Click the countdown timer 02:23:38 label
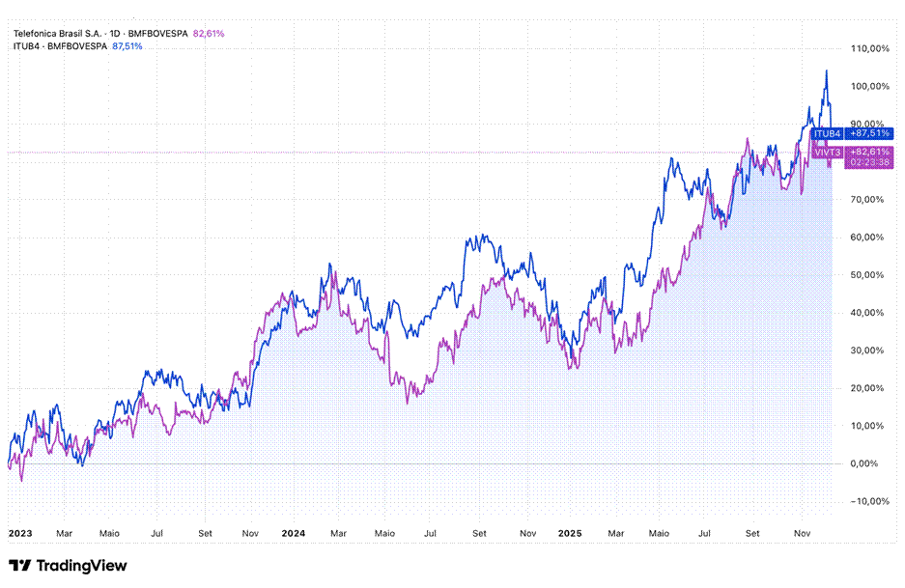 (x=869, y=163)
